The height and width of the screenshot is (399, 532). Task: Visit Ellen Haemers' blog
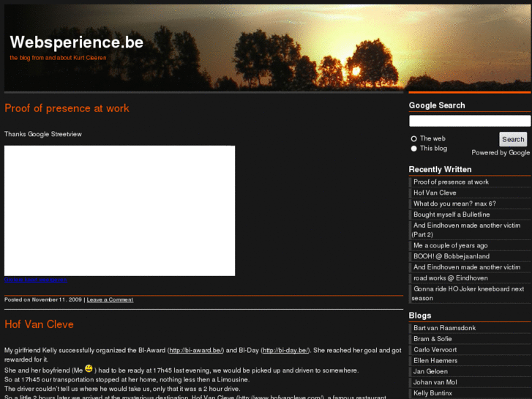click(x=435, y=361)
